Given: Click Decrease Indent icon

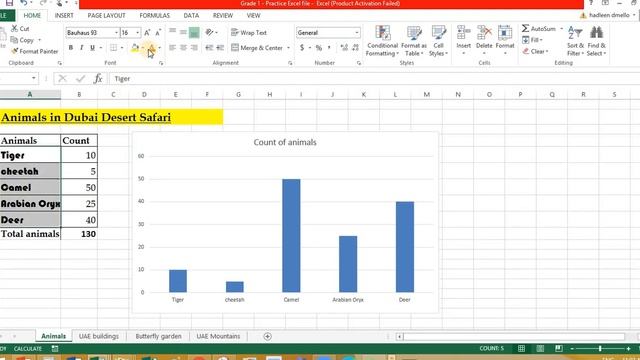Looking at the screenshot, I should click(209, 48).
